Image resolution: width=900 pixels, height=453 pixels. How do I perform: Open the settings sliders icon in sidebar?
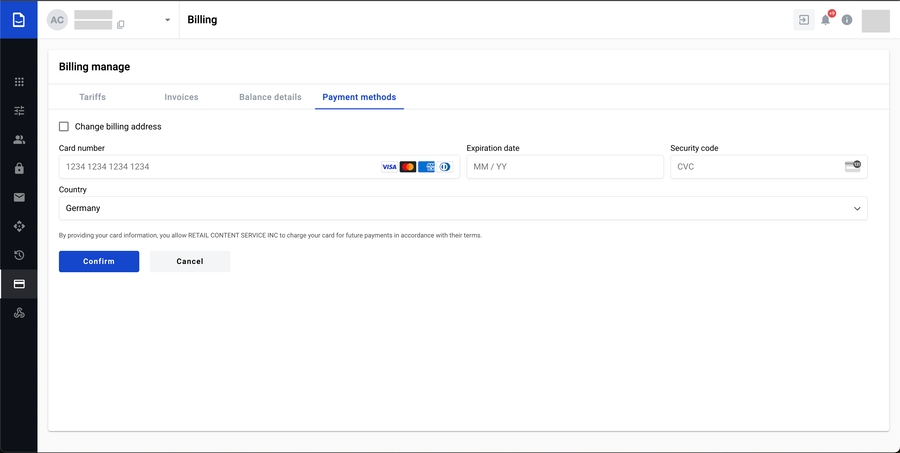pos(19,110)
